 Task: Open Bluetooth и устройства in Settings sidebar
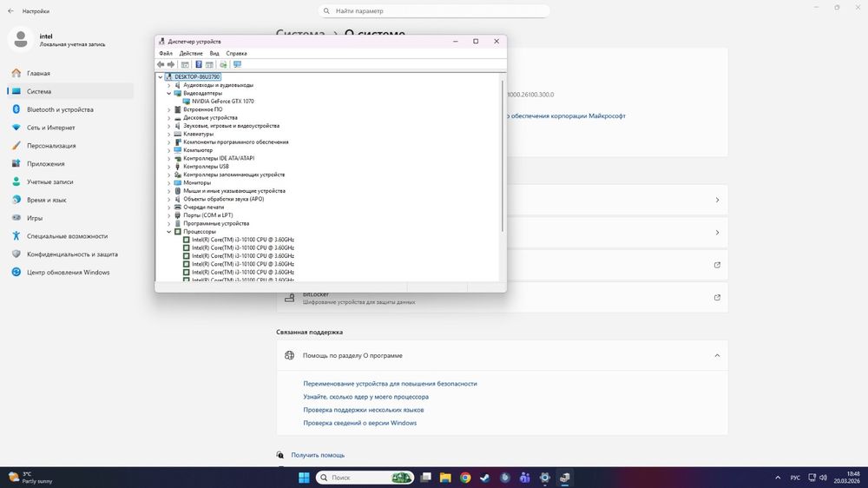click(69, 109)
